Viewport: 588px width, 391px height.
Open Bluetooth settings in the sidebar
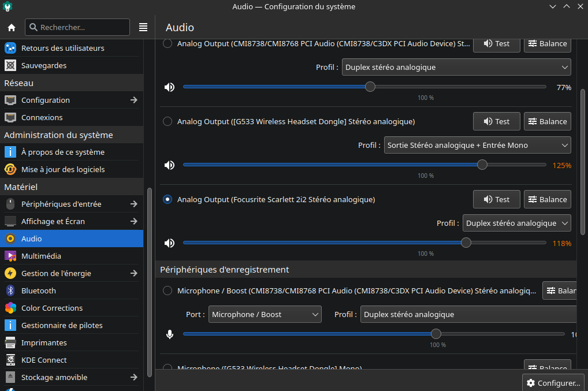pyautogui.click(x=39, y=291)
